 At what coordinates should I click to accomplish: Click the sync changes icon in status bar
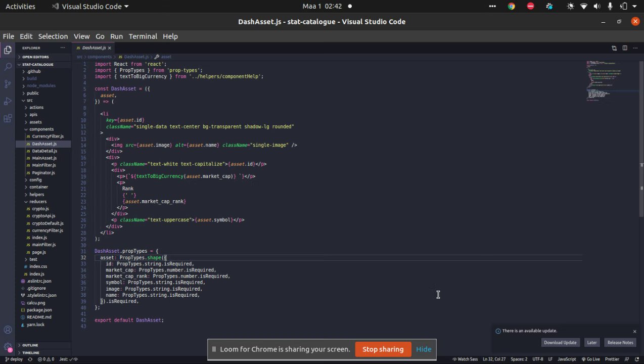[x=30, y=359]
